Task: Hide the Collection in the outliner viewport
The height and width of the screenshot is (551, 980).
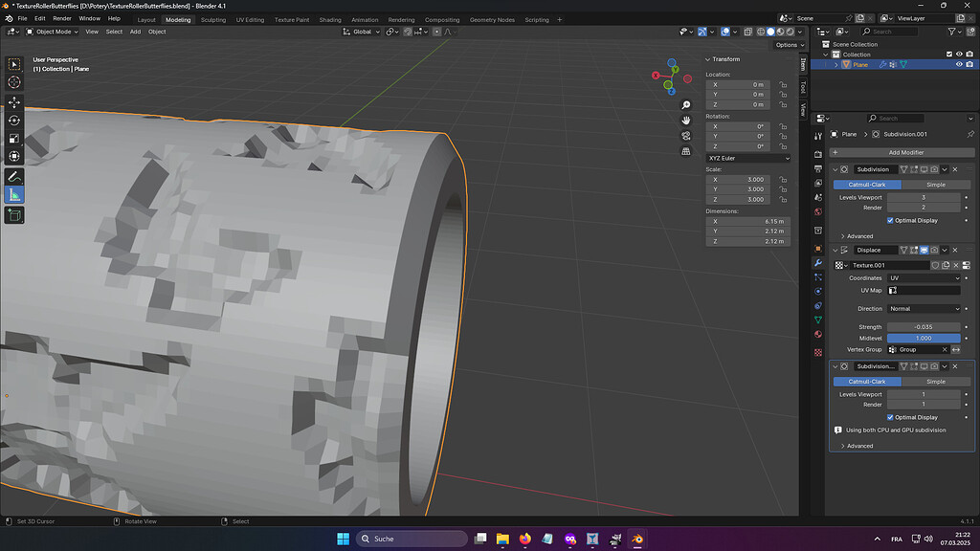Action: pos(959,55)
